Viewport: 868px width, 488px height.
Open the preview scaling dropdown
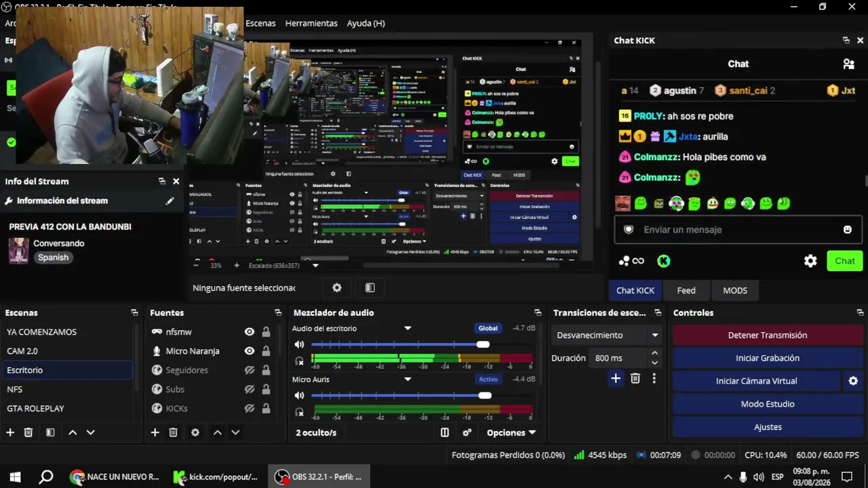(315, 265)
